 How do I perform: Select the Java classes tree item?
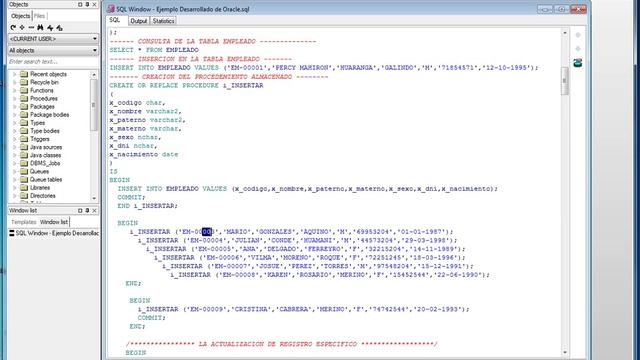pyautogui.click(x=46, y=156)
